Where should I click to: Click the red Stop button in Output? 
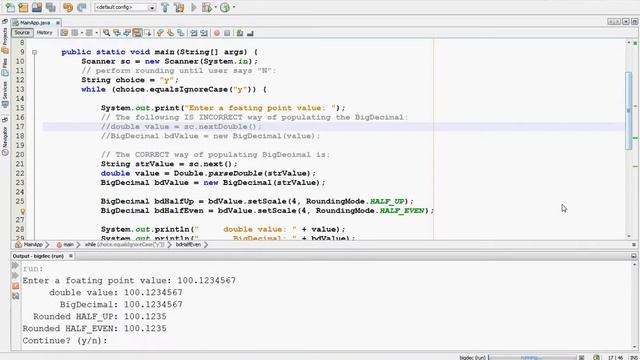click(x=16, y=286)
